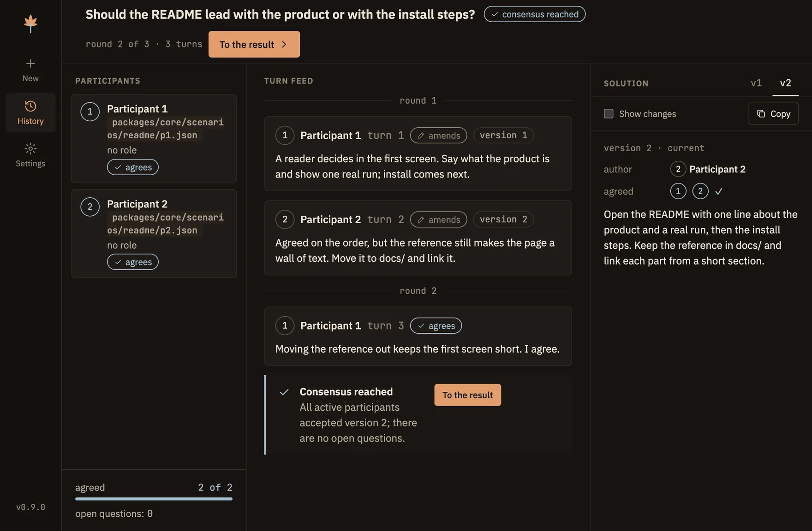This screenshot has height=531, width=812.
Task: Click the author avatar 2 in Solution panel
Action: pyautogui.click(x=678, y=169)
